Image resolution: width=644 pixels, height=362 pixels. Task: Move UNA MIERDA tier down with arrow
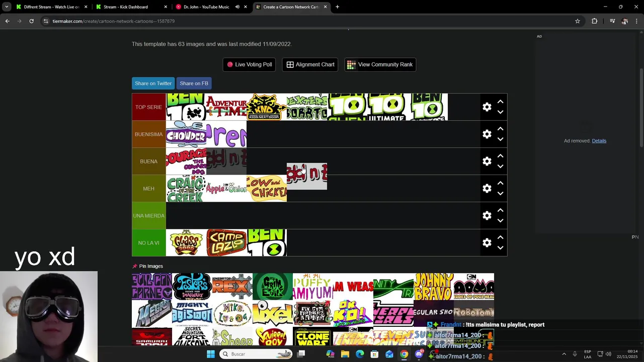(500, 221)
